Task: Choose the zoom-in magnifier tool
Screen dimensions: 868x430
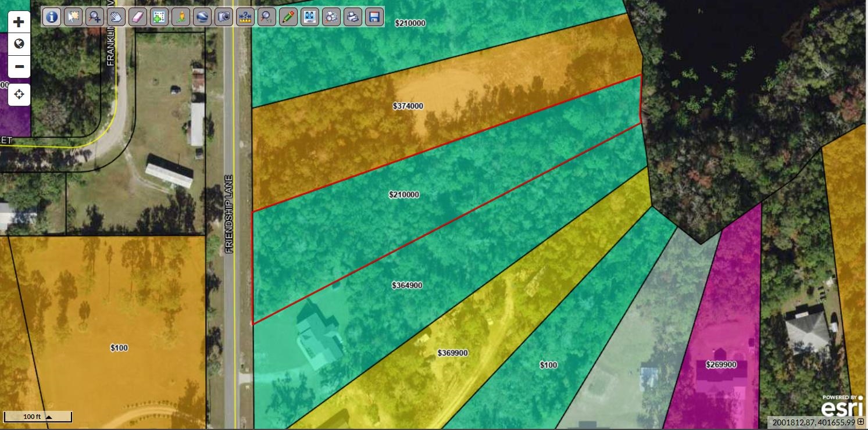Action: click(95, 17)
